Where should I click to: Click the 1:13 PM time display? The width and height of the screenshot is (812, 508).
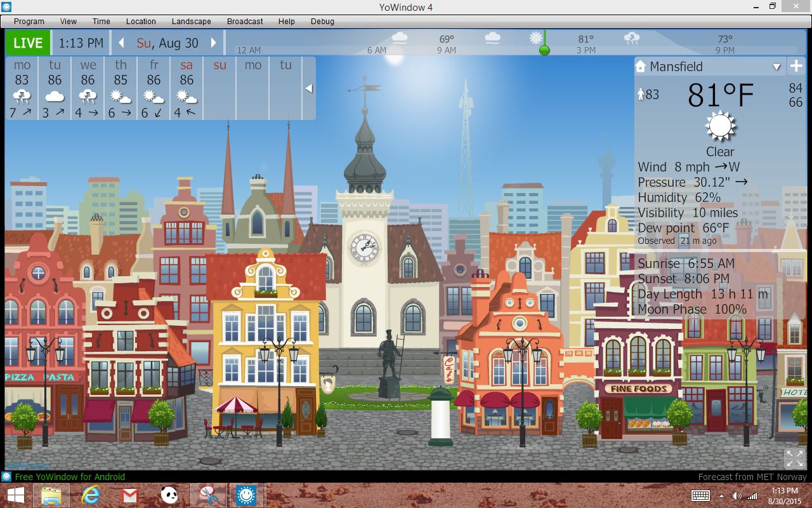pyautogui.click(x=81, y=43)
